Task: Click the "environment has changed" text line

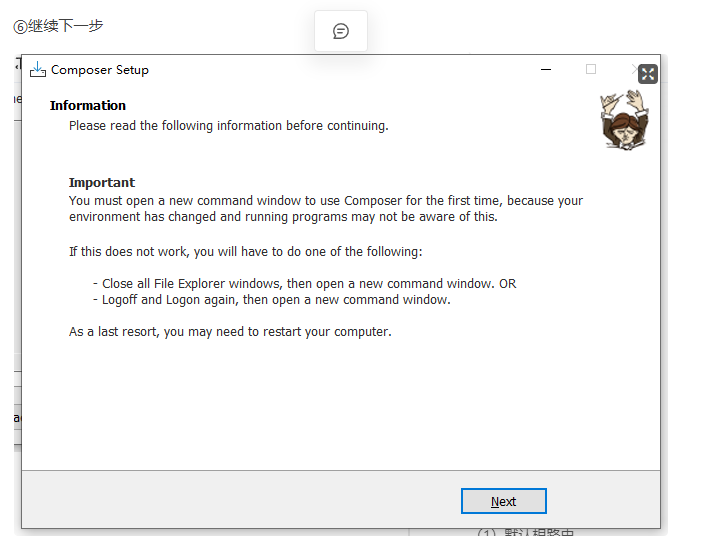Action: click(x=283, y=216)
